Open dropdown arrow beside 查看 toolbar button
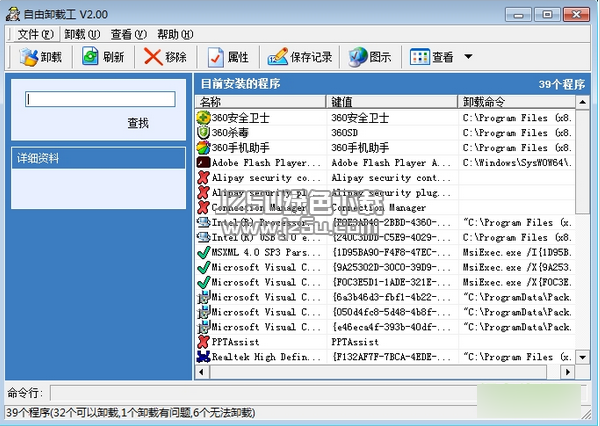 click(x=468, y=57)
